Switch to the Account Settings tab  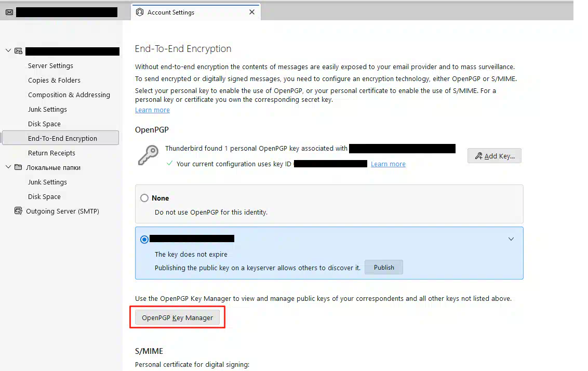pos(195,12)
